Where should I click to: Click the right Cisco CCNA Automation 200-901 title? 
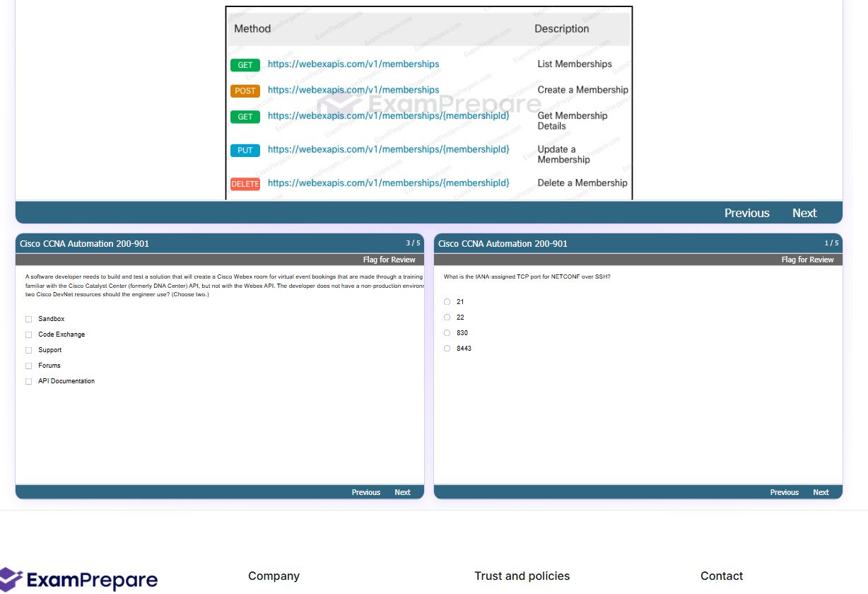503,244
